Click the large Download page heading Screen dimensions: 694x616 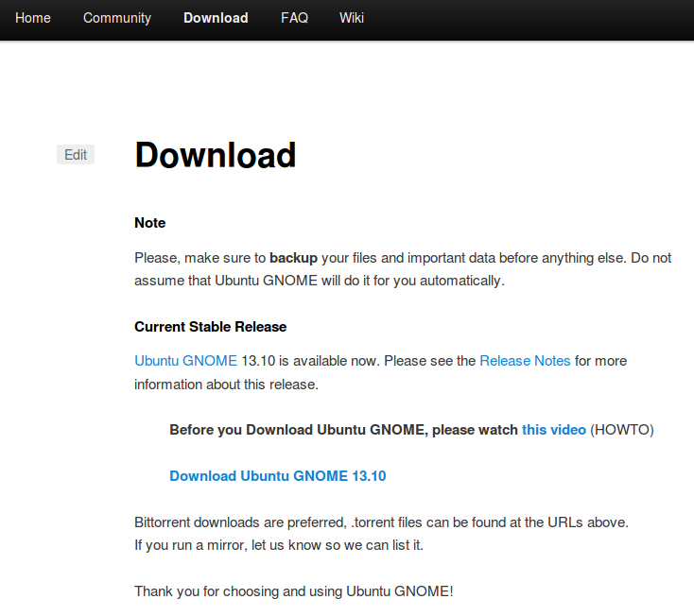(216, 155)
